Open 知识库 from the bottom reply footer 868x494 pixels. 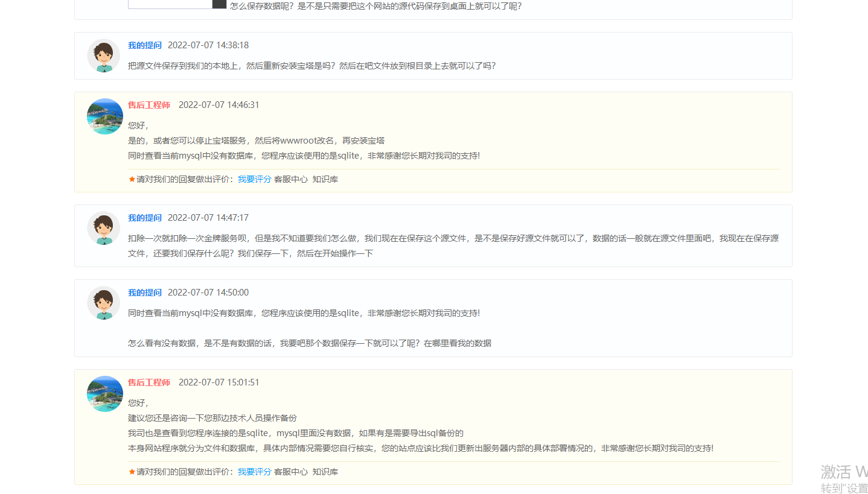click(325, 471)
